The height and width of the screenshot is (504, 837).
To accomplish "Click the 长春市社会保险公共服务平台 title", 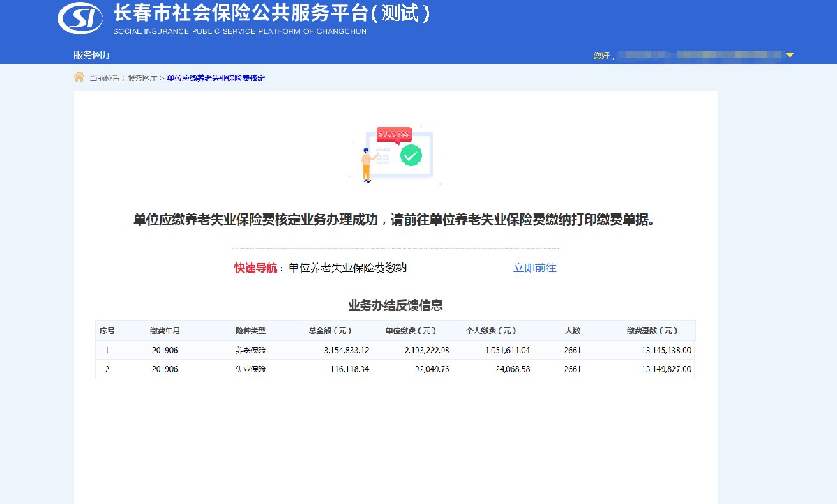I will coord(272,14).
